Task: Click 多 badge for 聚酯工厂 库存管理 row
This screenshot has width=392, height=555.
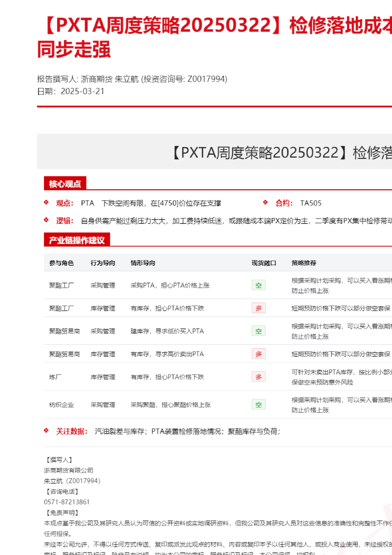Action: tap(258, 308)
